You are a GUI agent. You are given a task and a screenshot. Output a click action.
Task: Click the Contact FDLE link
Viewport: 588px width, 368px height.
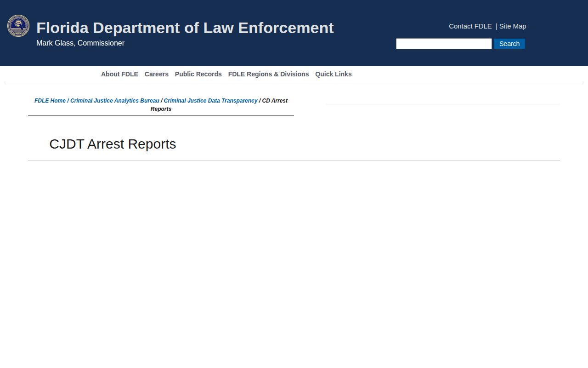click(x=470, y=26)
